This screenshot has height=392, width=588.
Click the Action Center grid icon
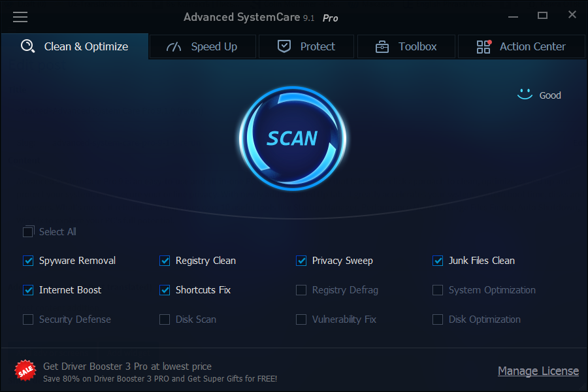(483, 47)
